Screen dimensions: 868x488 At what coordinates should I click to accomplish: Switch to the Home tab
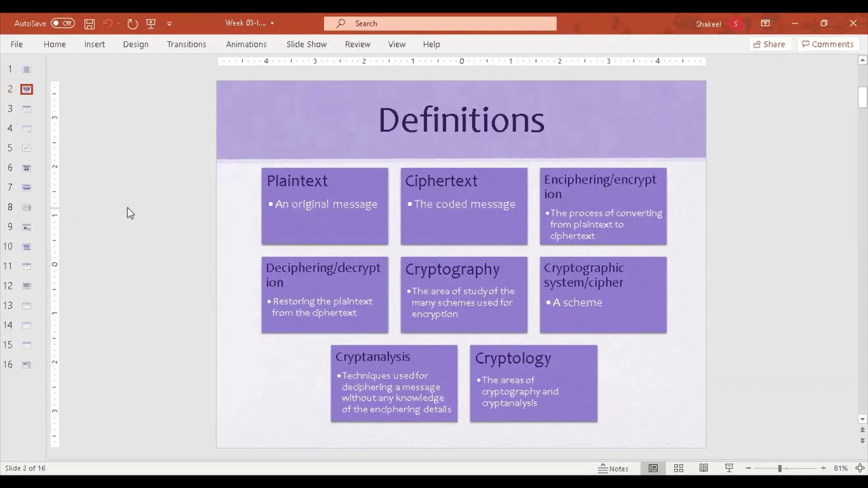[55, 44]
